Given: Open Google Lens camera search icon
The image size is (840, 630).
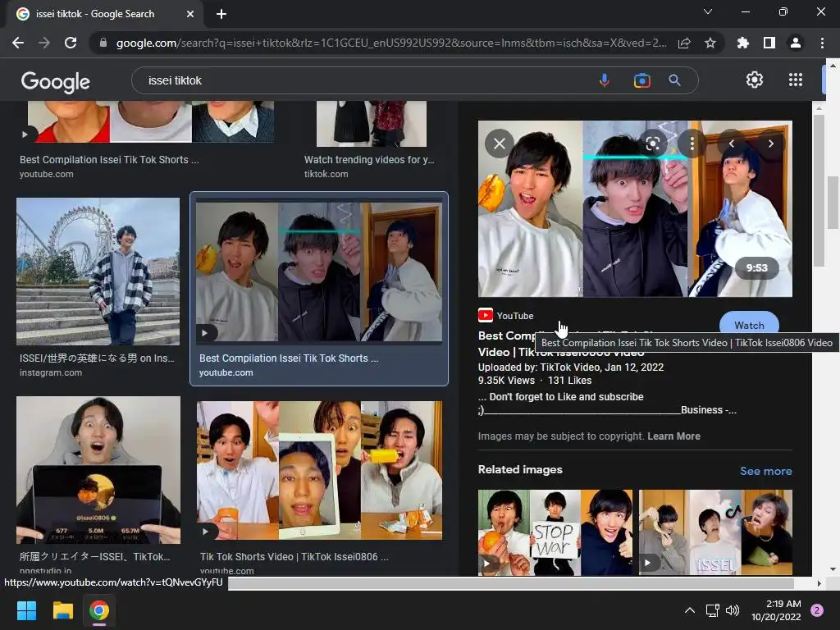Looking at the screenshot, I should [641, 80].
